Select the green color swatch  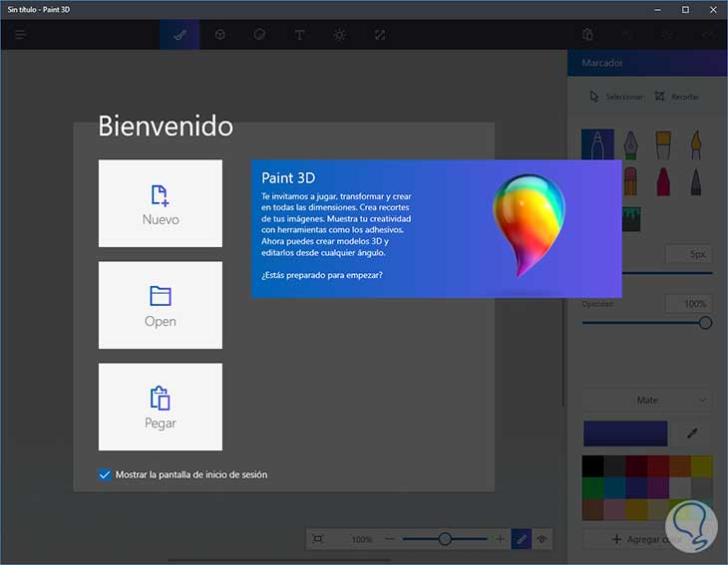(593, 488)
